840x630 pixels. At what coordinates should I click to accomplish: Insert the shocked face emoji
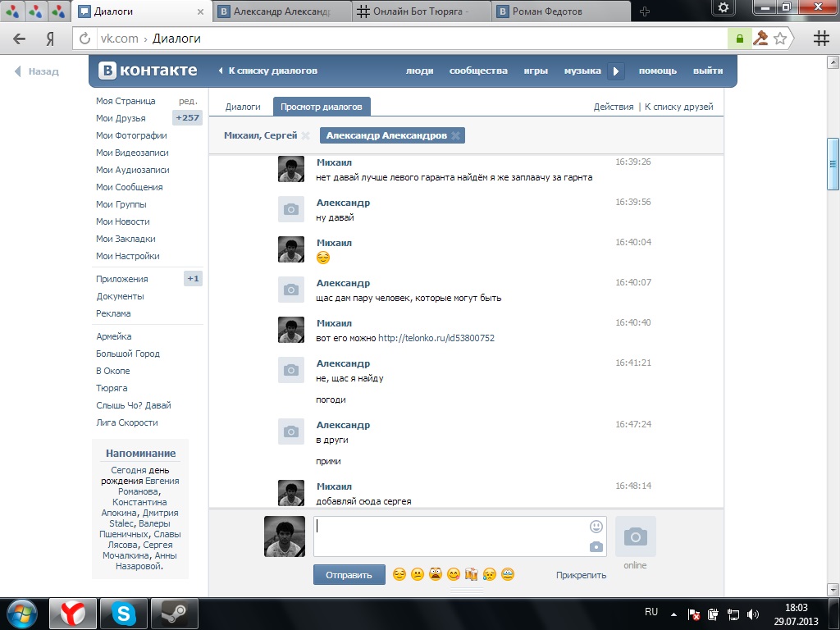tap(436, 575)
